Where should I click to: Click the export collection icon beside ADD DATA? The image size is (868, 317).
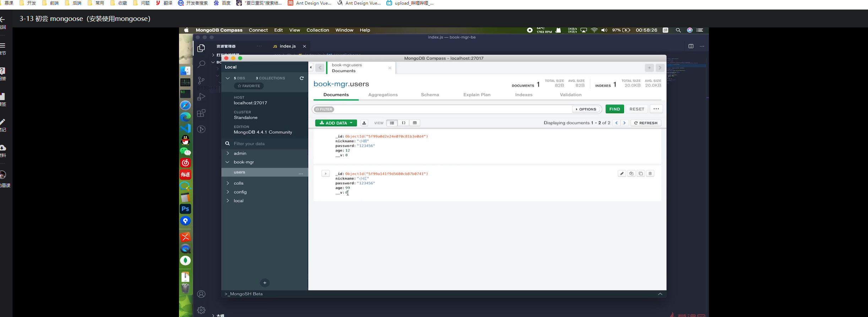(364, 123)
